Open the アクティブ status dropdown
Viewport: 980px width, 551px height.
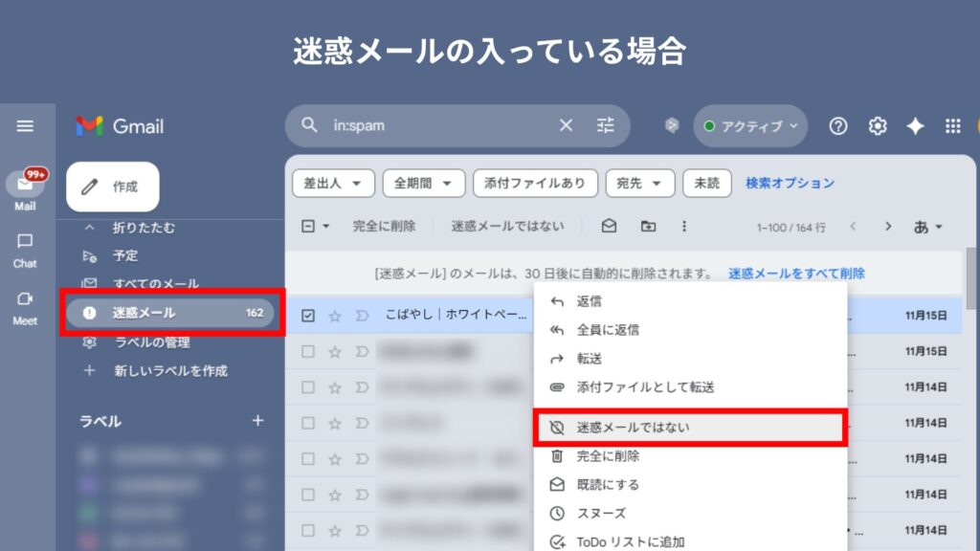pyautogui.click(x=750, y=126)
